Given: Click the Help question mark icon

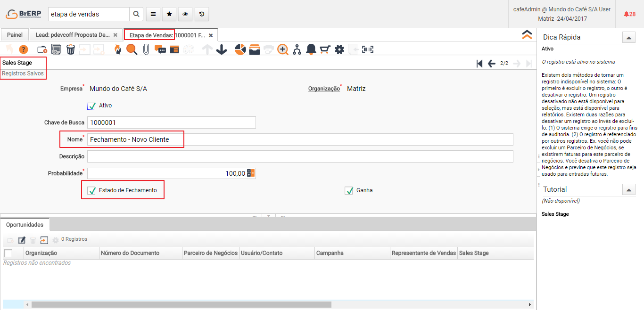Looking at the screenshot, I should pyautogui.click(x=24, y=49).
